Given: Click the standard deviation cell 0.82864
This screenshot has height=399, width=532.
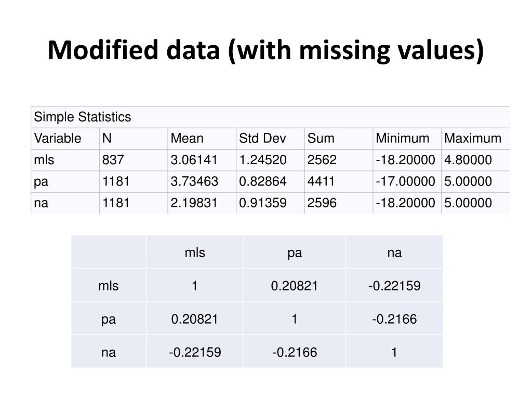Looking at the screenshot, I should tap(263, 181).
